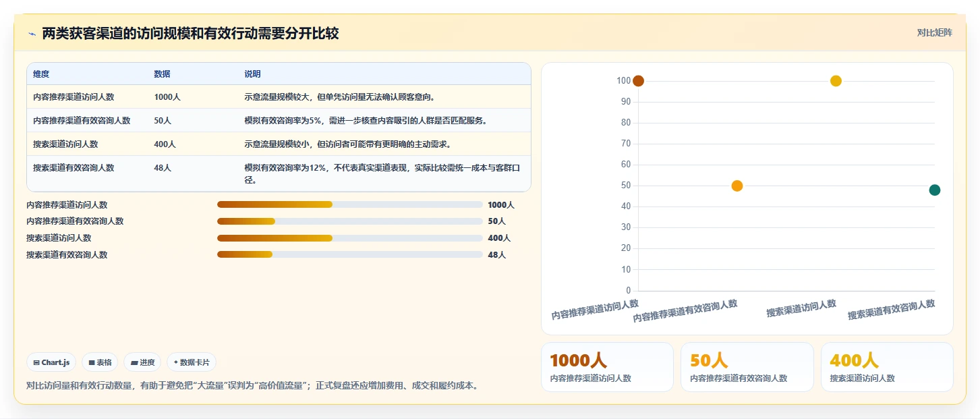980x419 pixels.
Task: Open the 400人 data card
Action: click(x=886, y=367)
